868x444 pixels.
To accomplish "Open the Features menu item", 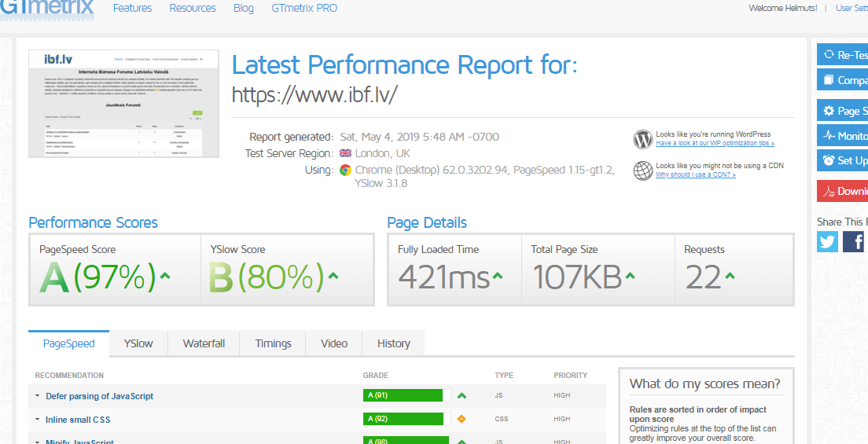I will [132, 8].
